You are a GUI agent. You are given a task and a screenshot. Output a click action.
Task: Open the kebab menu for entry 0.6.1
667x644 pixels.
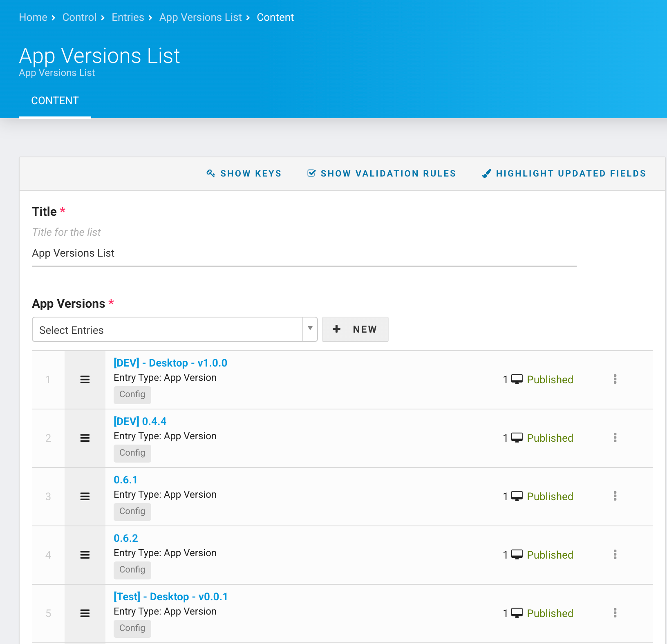[x=615, y=496]
